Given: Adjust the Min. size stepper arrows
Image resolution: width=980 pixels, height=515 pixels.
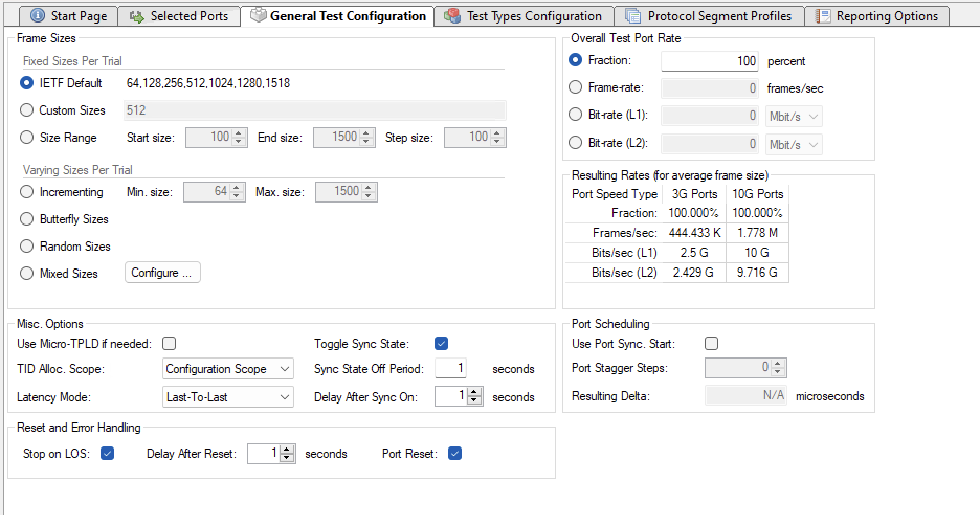Looking at the screenshot, I should pos(237,192).
